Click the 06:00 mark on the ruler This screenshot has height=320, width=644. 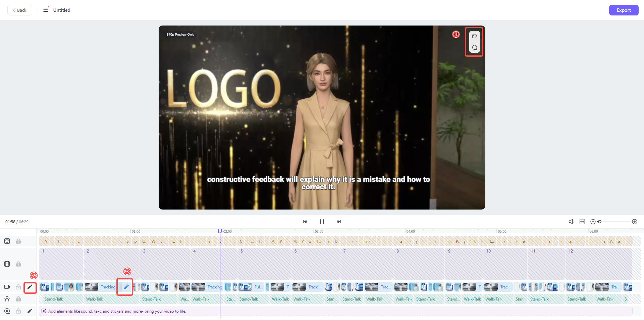point(594,231)
